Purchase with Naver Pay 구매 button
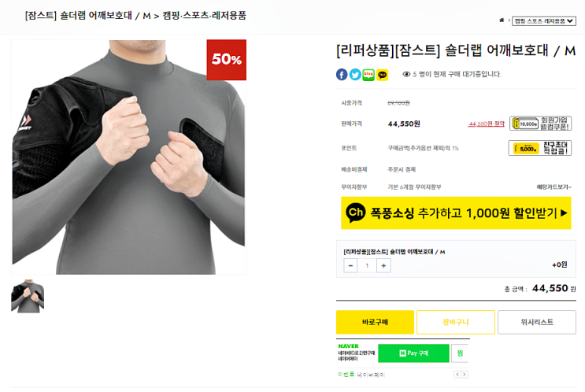The height and width of the screenshot is (392, 585). pyautogui.click(x=413, y=353)
